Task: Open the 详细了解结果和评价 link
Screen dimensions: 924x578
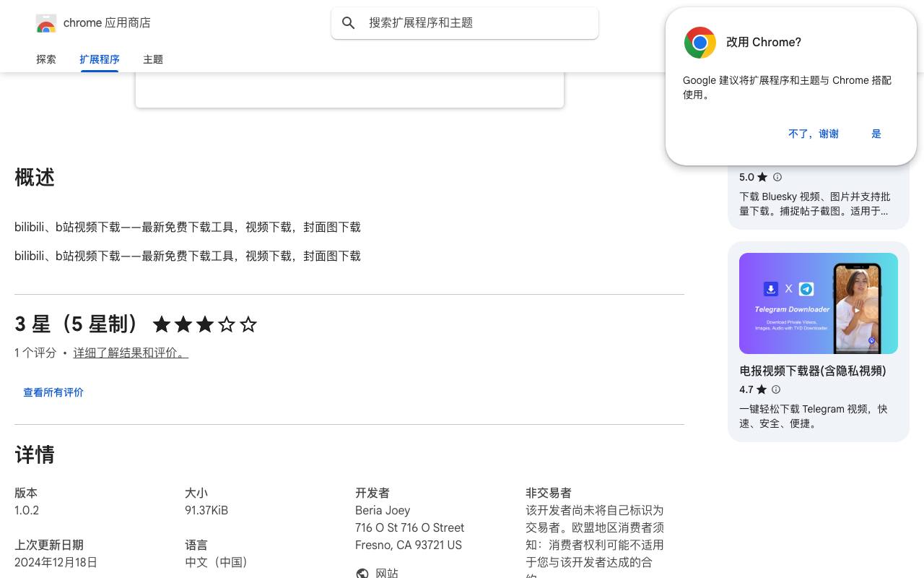Action: pos(131,353)
